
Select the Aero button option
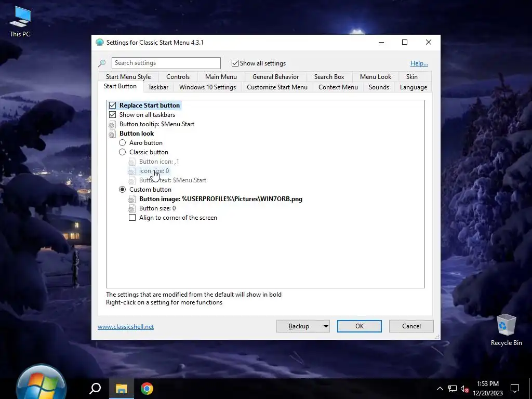click(x=122, y=143)
